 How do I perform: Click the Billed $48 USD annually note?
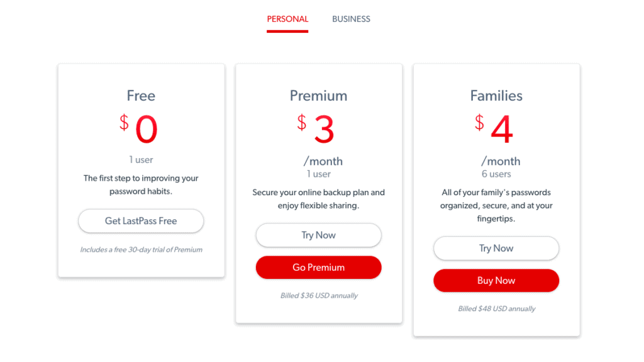497,309
